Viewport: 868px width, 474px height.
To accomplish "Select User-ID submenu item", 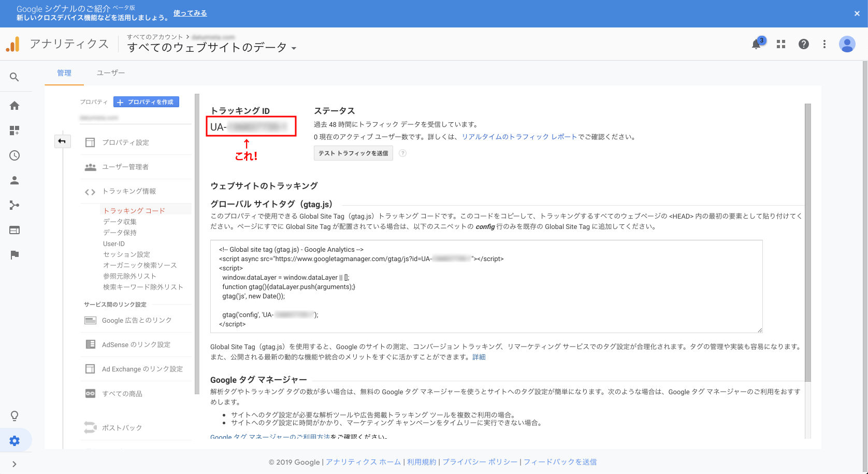I will pos(114,243).
